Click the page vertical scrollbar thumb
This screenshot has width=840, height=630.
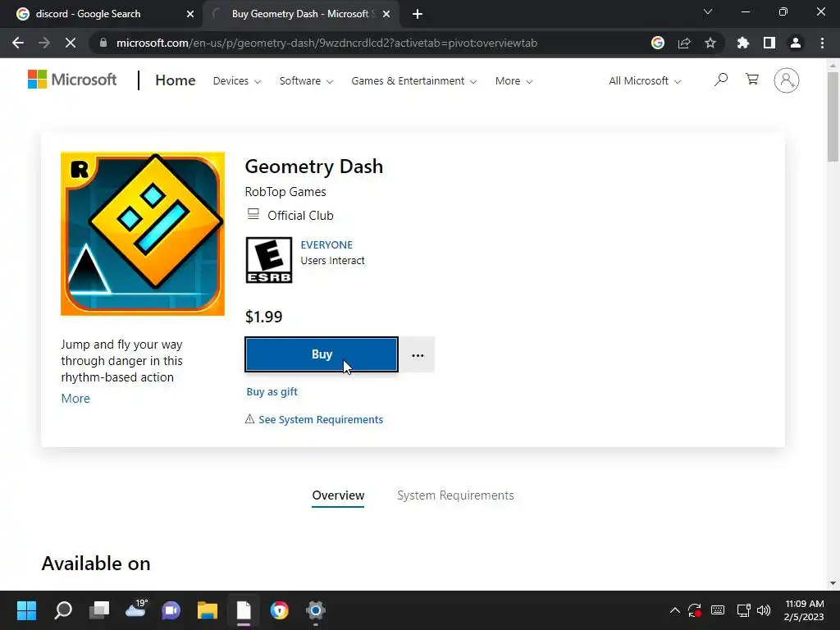click(833, 116)
